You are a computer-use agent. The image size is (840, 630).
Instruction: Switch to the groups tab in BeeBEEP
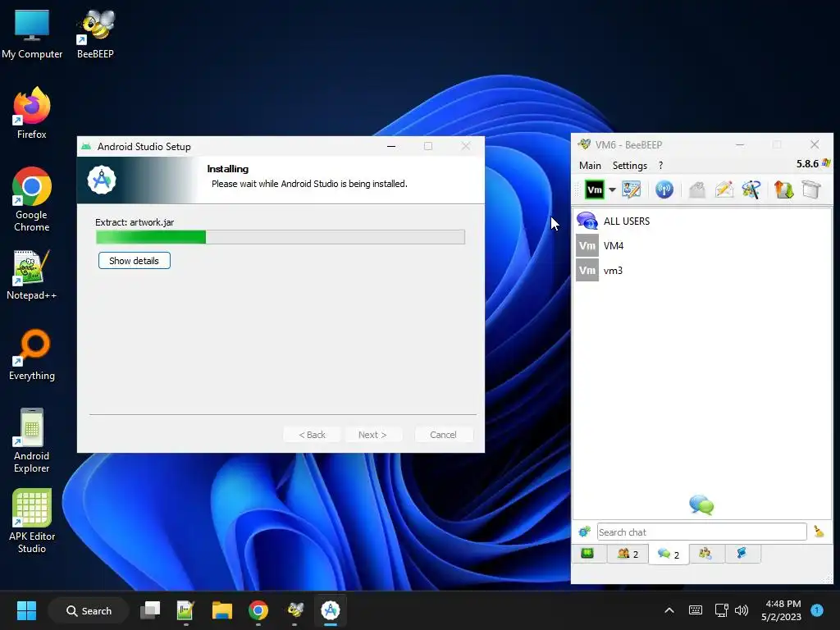[x=706, y=554]
